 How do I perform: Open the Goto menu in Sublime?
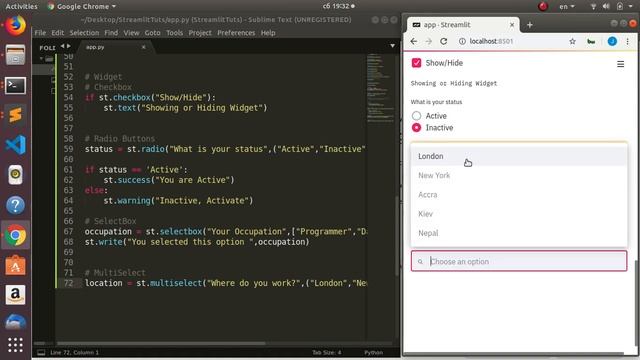(x=153, y=33)
